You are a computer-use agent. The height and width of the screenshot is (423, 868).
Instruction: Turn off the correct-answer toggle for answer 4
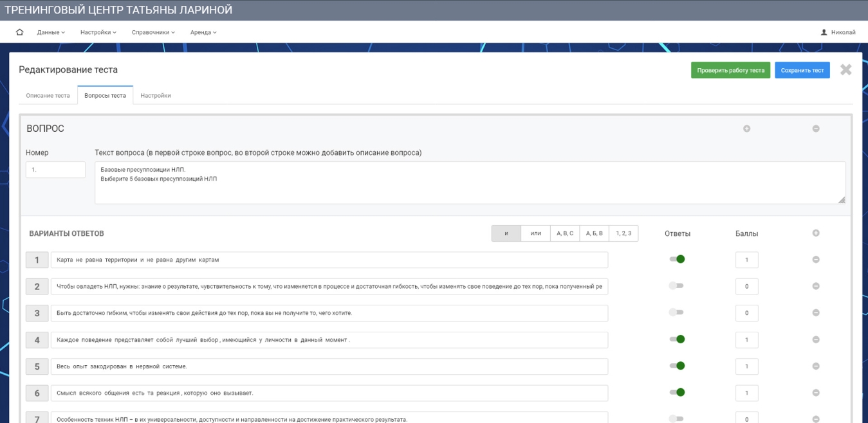click(x=676, y=339)
